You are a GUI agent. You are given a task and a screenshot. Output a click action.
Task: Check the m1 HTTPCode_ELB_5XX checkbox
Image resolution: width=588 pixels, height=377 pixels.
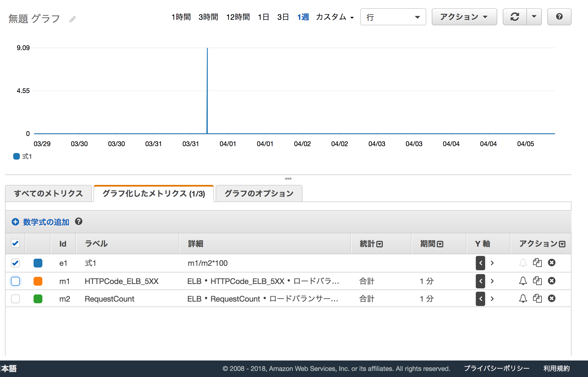click(x=15, y=281)
